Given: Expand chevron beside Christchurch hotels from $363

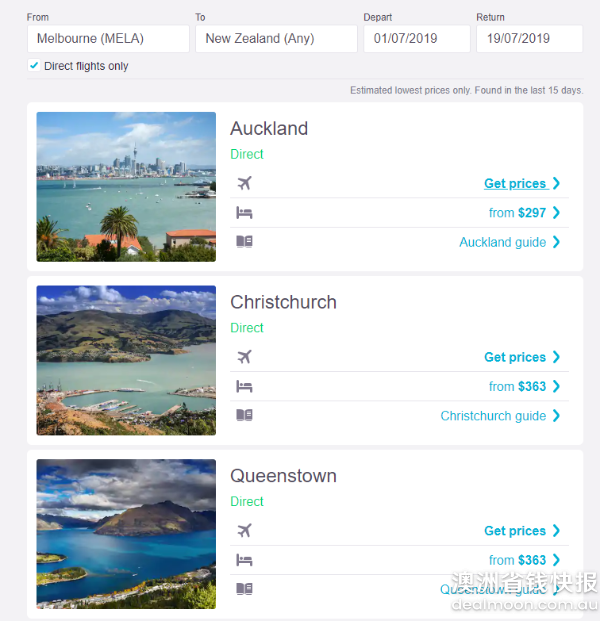Looking at the screenshot, I should point(556,386).
